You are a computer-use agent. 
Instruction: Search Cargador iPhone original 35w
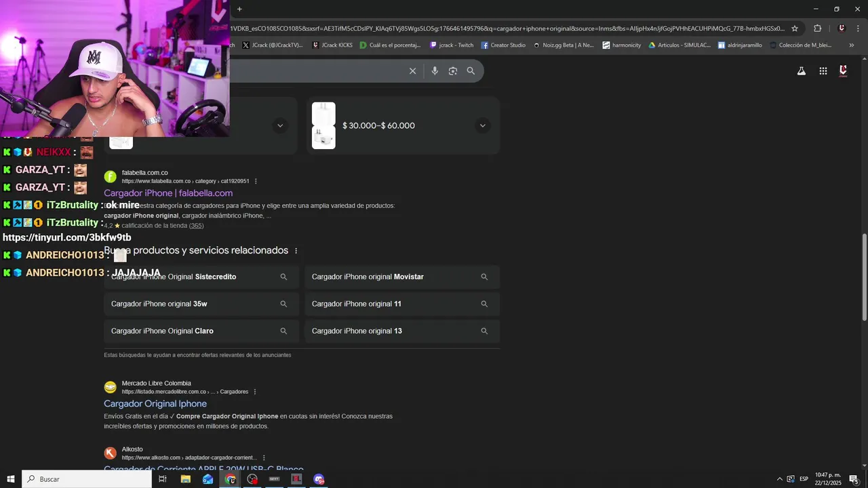201,304
